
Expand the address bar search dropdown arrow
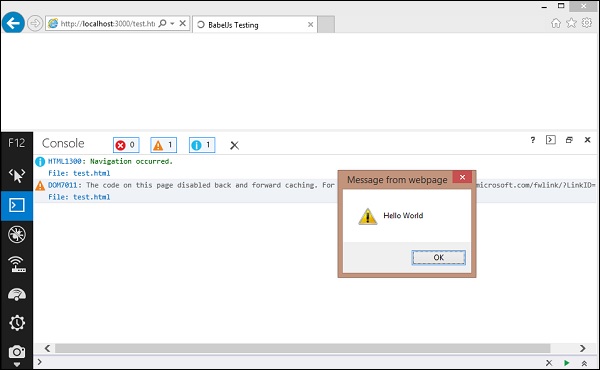pyautogui.click(x=173, y=24)
